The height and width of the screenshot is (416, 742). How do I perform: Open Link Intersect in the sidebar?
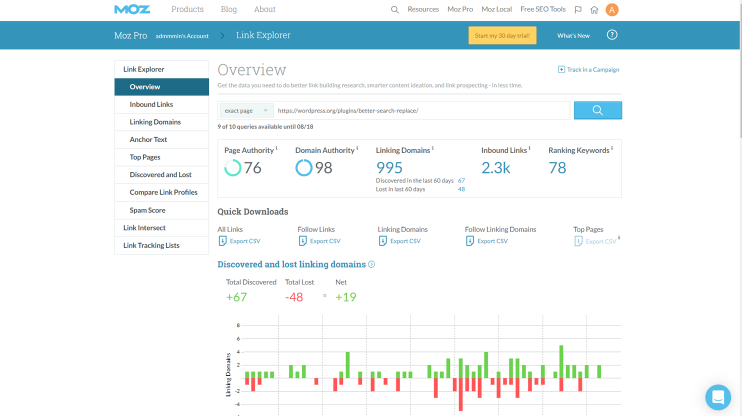[161, 228]
